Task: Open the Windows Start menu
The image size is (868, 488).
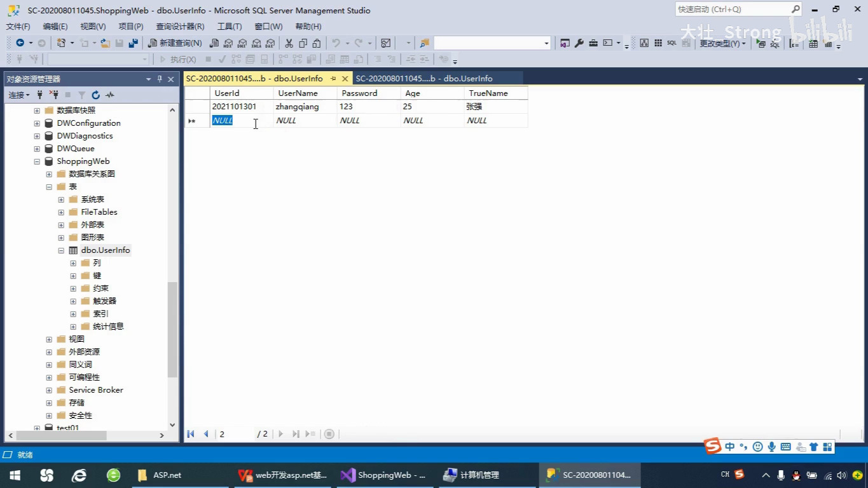Action: [x=14, y=475]
